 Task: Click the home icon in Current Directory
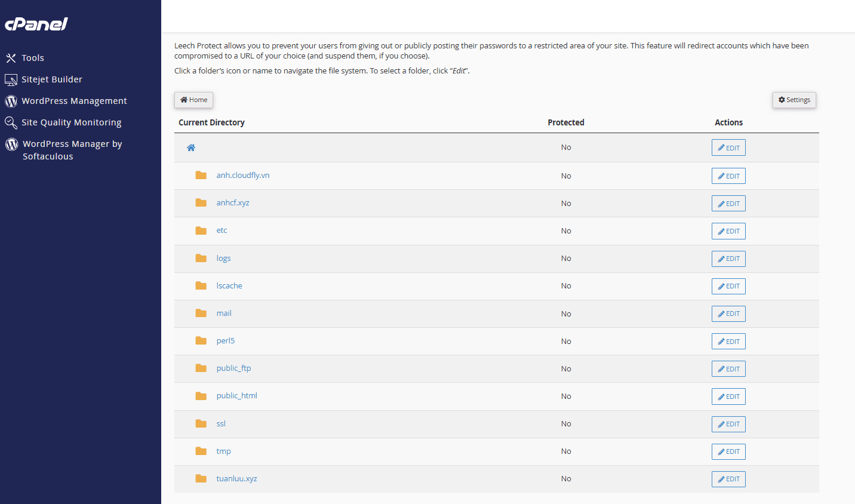(x=191, y=147)
